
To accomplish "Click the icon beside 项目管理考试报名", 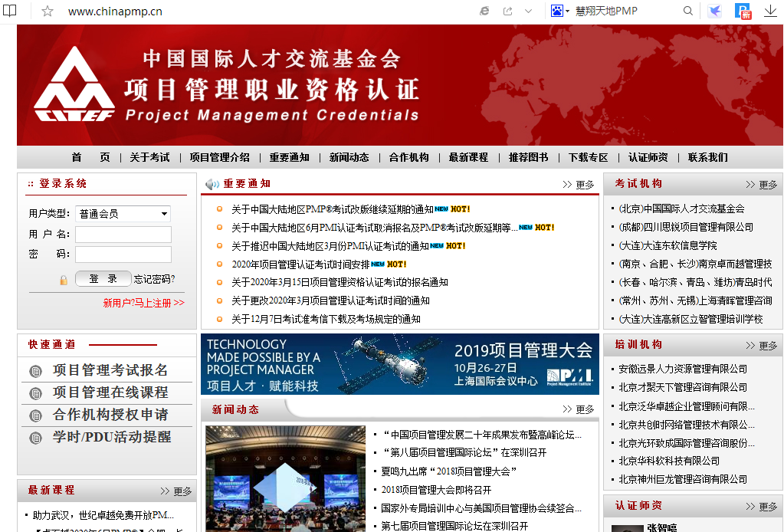I will (36, 369).
